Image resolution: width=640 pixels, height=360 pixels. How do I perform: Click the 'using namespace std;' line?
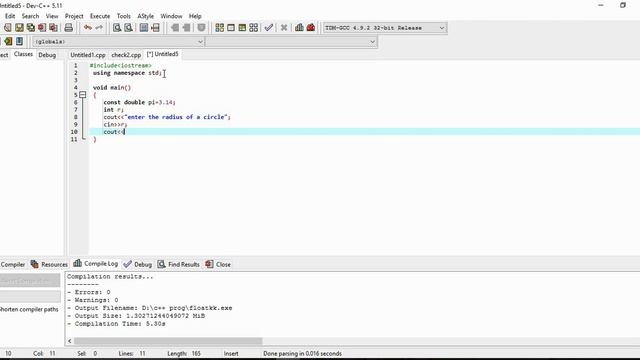[127, 73]
